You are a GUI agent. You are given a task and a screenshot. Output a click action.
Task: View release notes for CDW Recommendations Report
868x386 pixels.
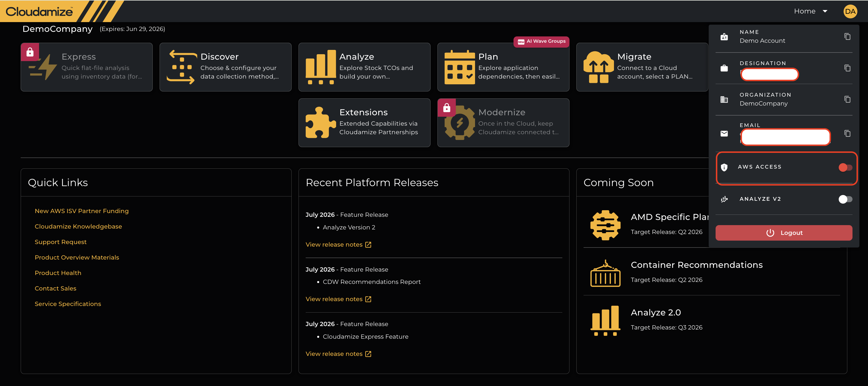coord(338,299)
